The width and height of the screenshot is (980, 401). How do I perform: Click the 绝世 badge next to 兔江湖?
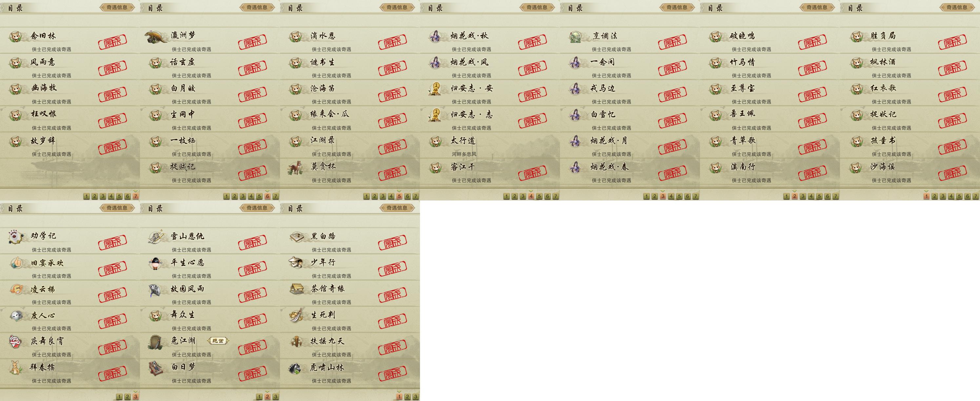(218, 341)
